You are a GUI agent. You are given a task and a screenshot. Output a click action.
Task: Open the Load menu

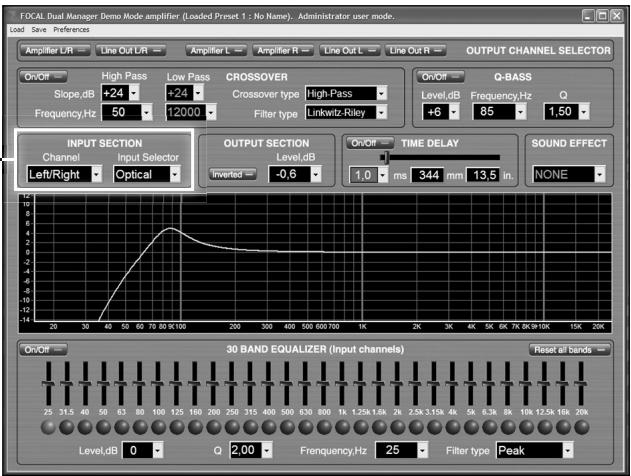16,30
